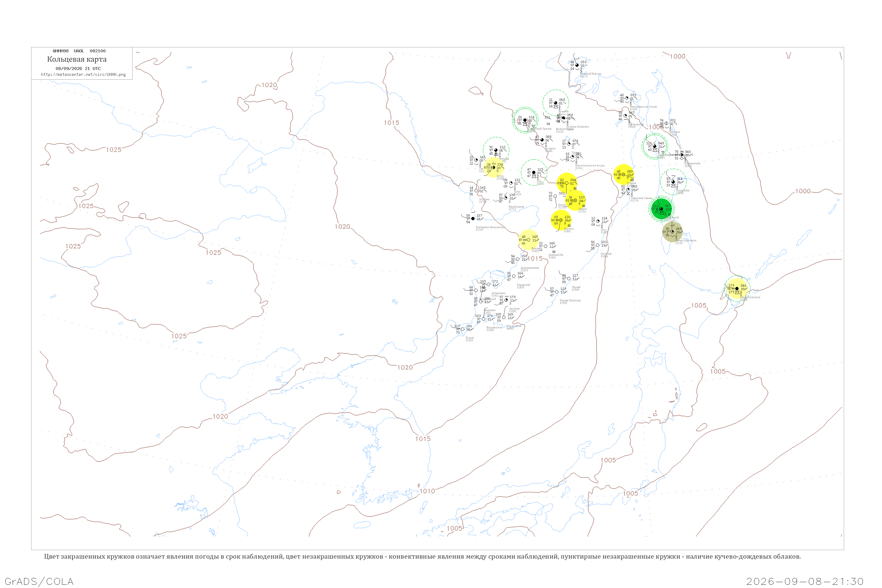Viewport: 882px width, 588px height.
Task: Open the meteocenter.net UHHH.png link
Action: [x=83, y=74]
